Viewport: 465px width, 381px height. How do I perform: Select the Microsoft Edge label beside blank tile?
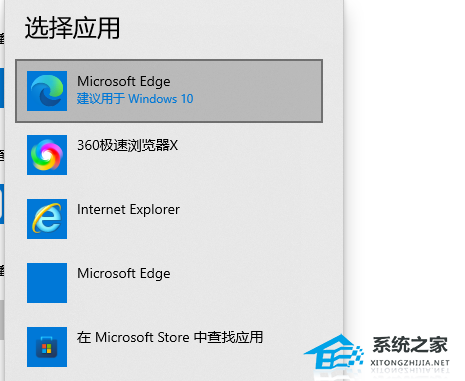coord(124,274)
